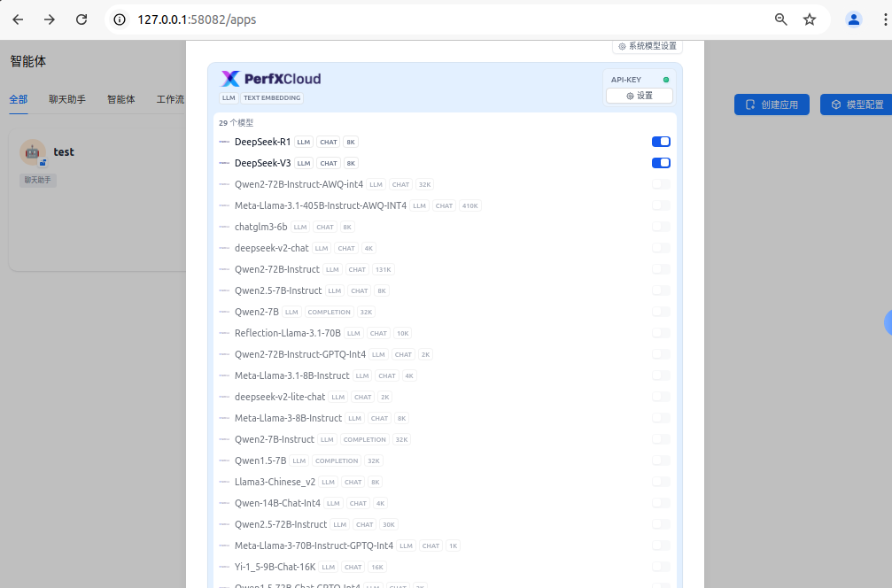
Task: Enable the Llama3-Chinese_v2 toggle
Action: point(661,482)
